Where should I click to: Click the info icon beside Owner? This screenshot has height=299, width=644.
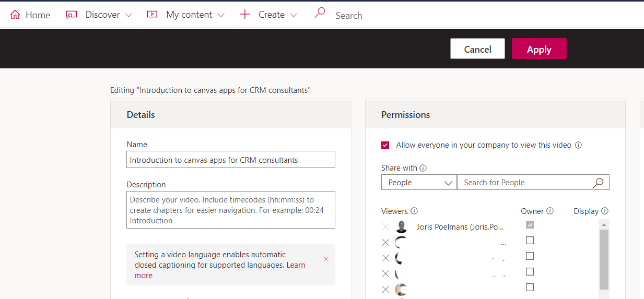(x=549, y=211)
